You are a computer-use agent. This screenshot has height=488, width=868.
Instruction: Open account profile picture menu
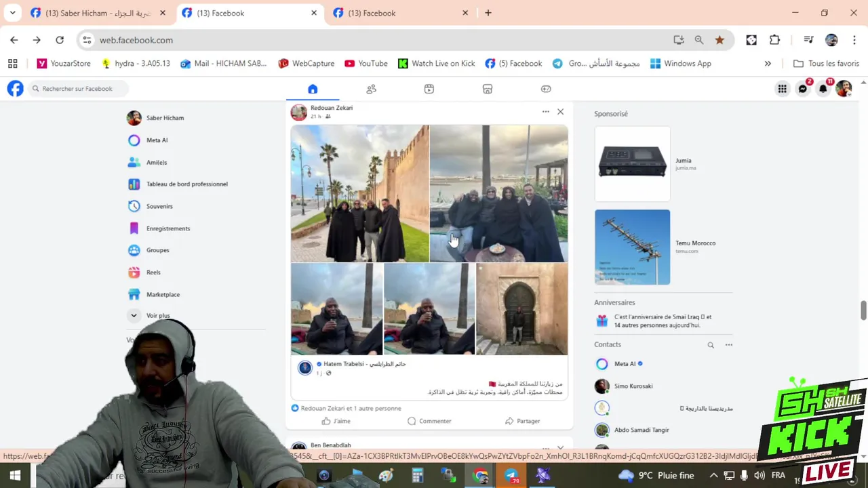pos(844,89)
